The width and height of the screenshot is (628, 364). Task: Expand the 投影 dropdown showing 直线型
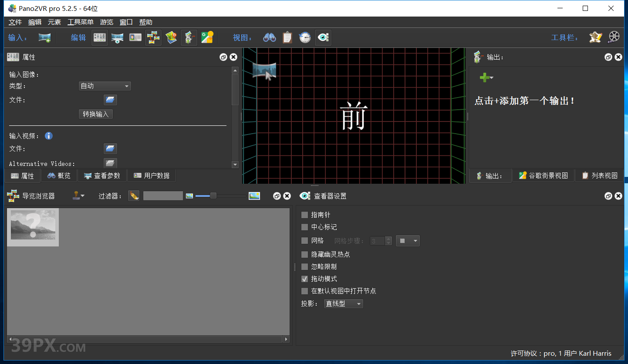coord(344,304)
